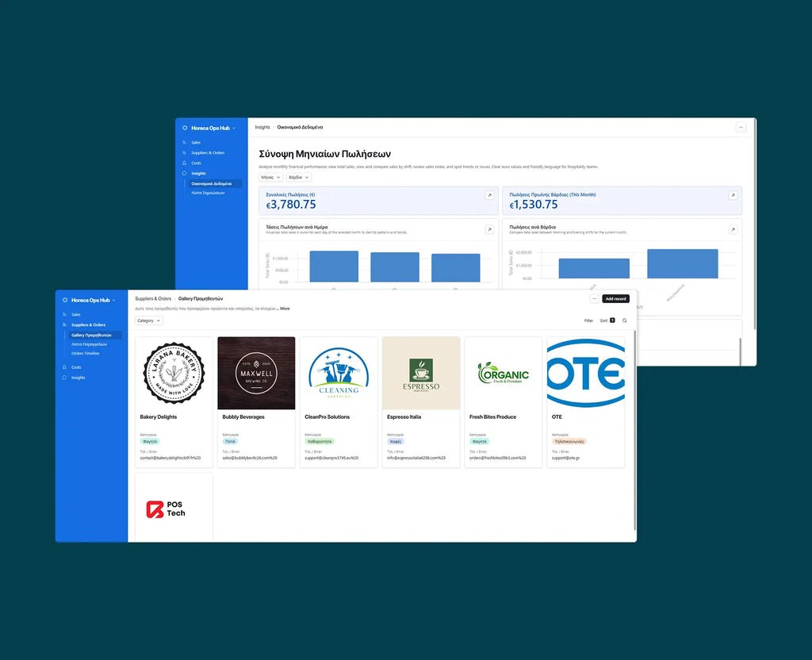Open Orders Timeline in the sidebar
This screenshot has height=660, width=812.
point(86,353)
